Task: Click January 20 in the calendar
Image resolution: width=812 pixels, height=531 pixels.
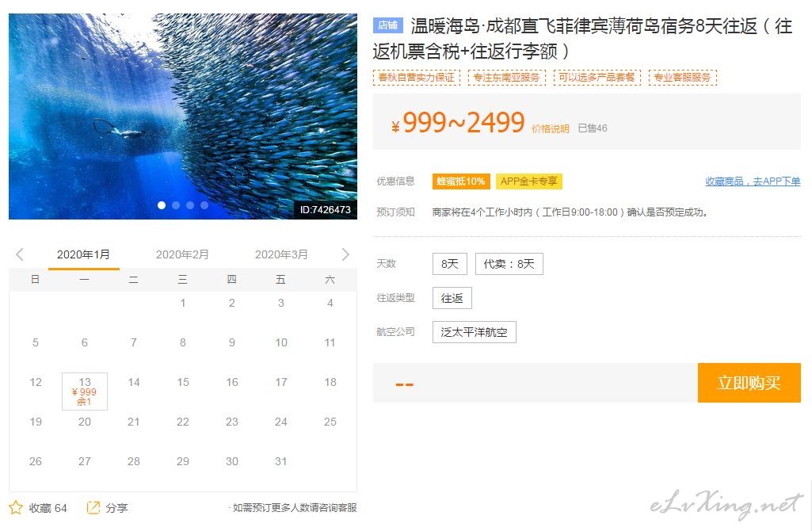Action: coord(85,422)
